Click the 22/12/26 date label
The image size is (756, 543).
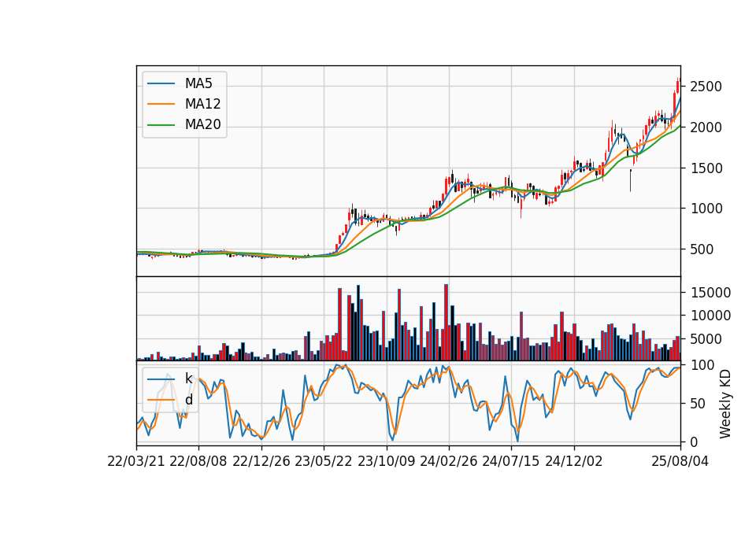point(261,462)
